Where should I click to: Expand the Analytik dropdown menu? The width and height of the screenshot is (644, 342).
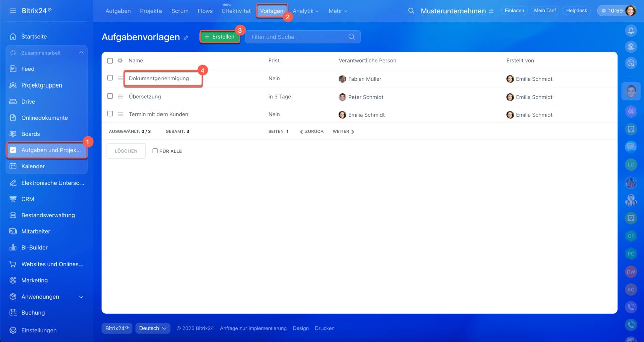tap(305, 11)
